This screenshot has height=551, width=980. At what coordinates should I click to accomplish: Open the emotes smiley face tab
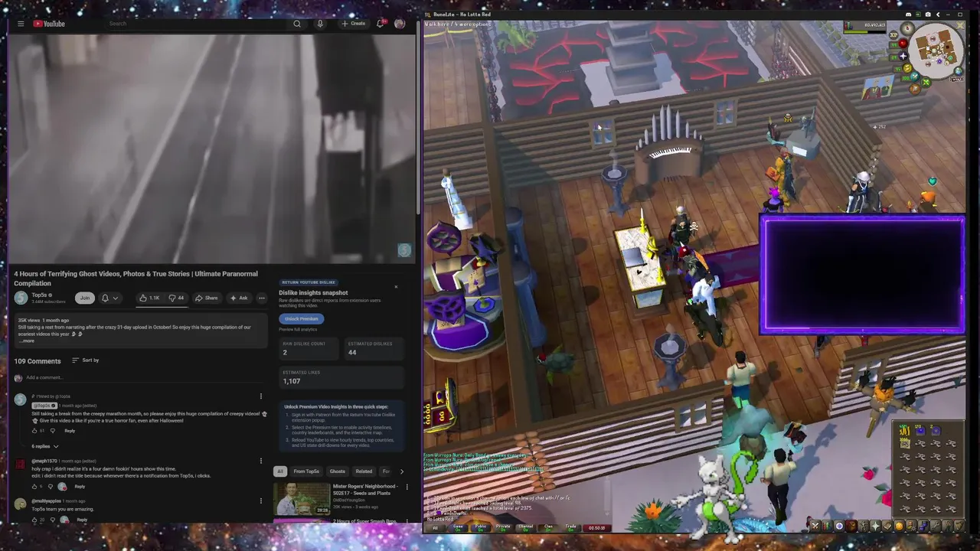tap(898, 526)
